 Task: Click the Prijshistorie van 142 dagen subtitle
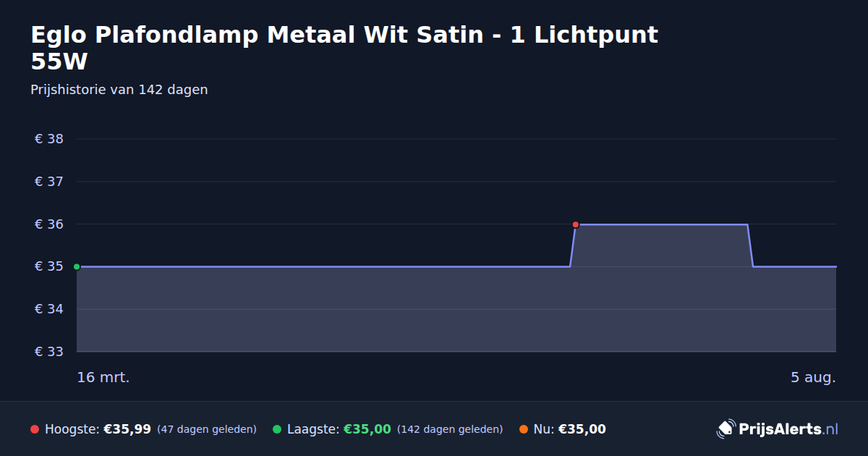(119, 90)
